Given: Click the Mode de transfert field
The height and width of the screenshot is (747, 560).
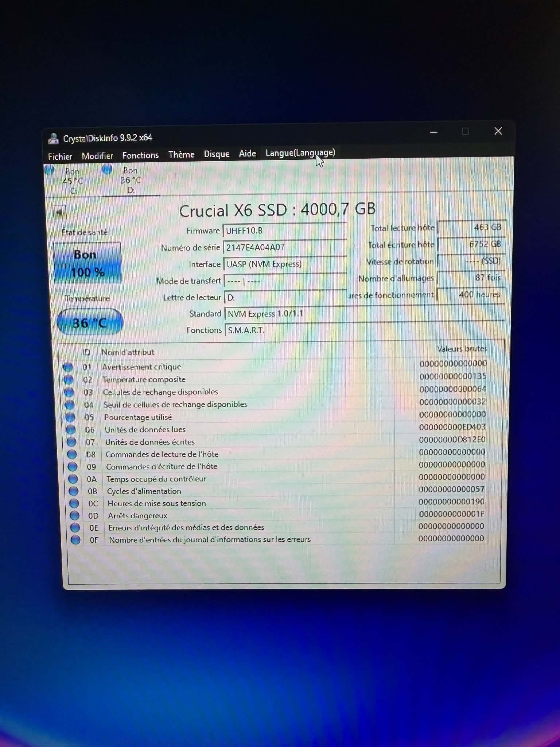Looking at the screenshot, I should pyautogui.click(x=285, y=281).
